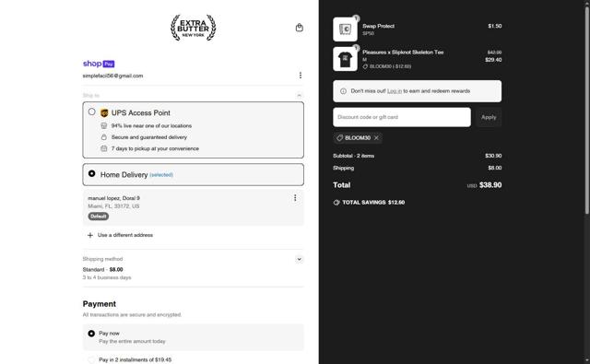This screenshot has width=590, height=364.
Task: Click the UPS shield logo
Action: (x=104, y=112)
